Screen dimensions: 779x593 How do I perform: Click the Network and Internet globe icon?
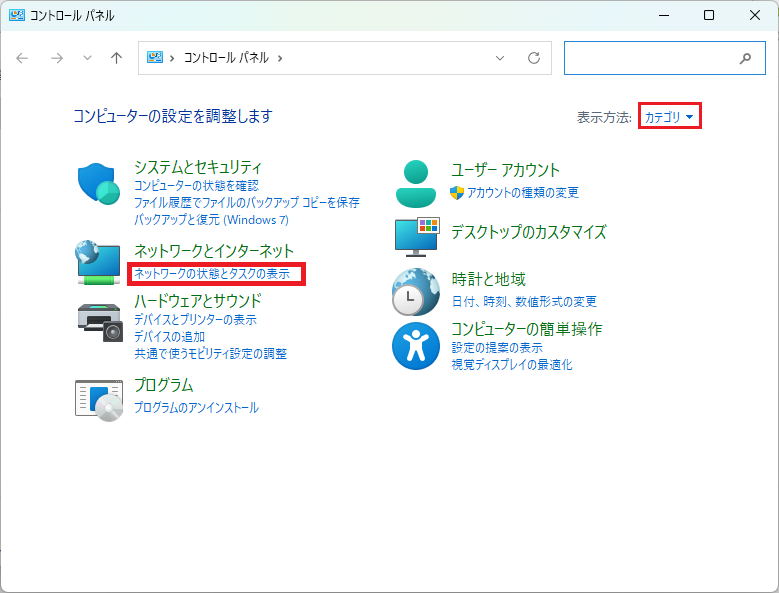[98, 262]
